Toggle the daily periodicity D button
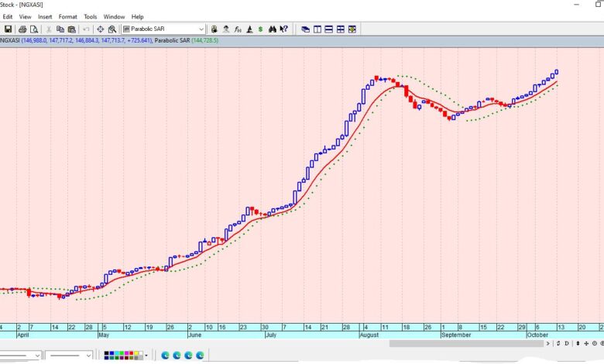This screenshot has width=604, height=364. click(x=566, y=342)
